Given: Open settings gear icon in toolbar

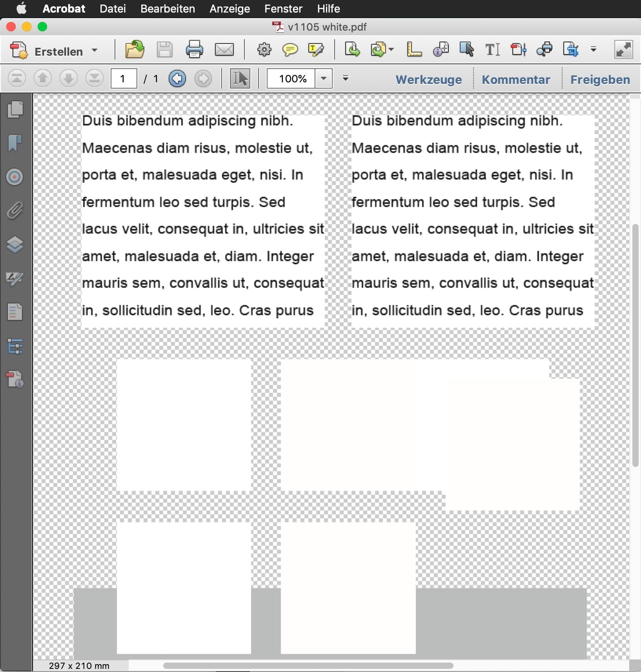Looking at the screenshot, I should coord(264,50).
